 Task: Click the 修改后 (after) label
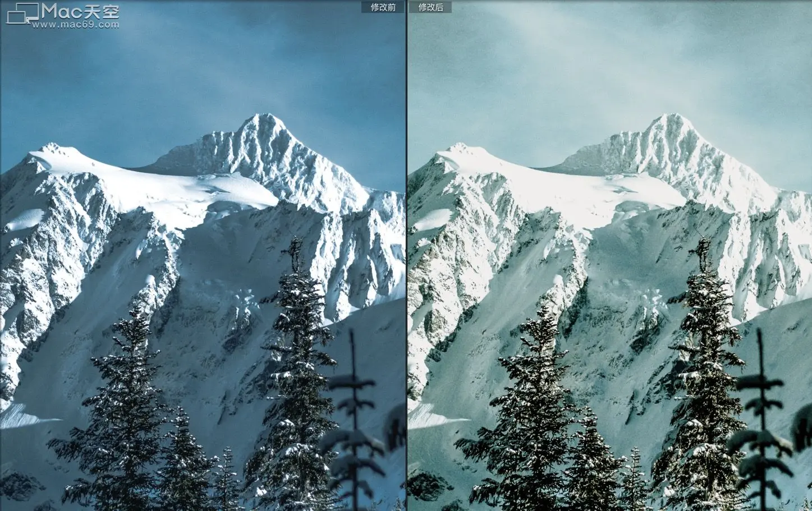click(430, 7)
